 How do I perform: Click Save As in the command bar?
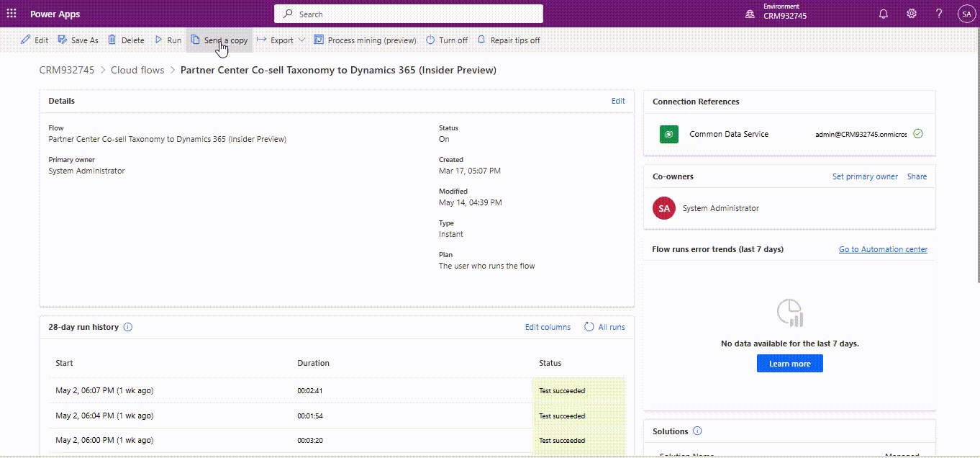[x=78, y=40]
